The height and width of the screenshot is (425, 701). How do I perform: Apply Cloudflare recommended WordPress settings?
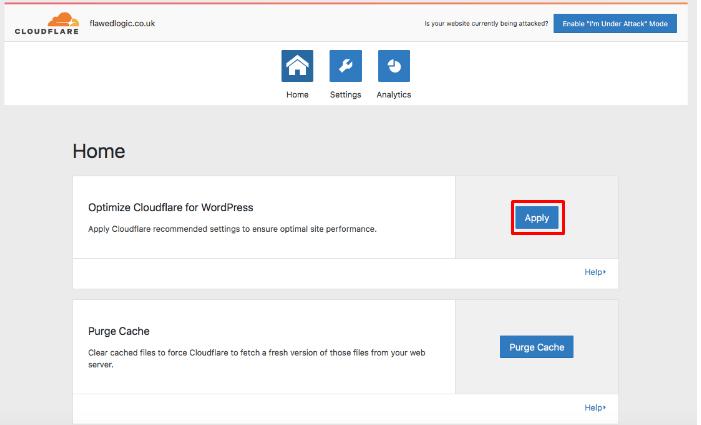click(x=536, y=218)
